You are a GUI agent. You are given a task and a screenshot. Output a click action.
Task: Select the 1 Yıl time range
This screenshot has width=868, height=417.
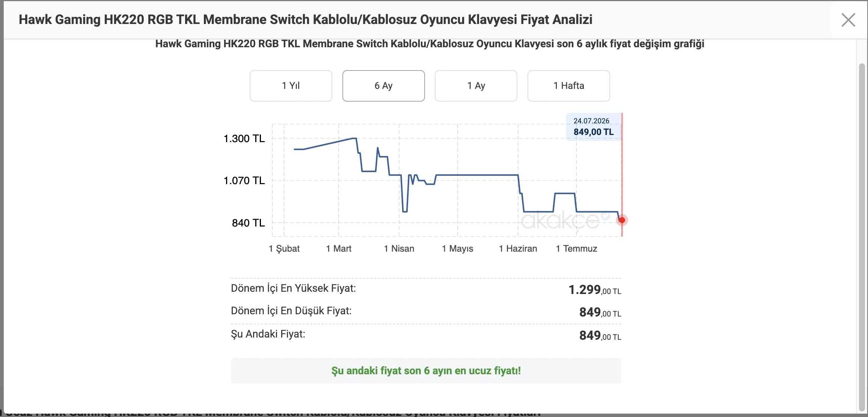tap(291, 86)
